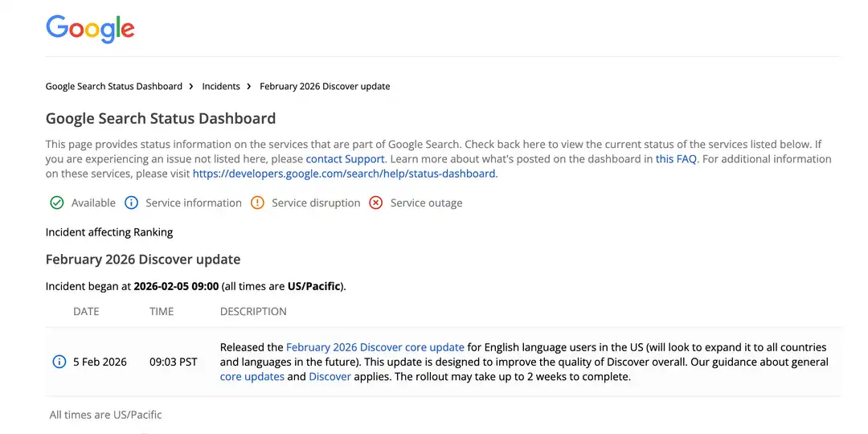The width and height of the screenshot is (868, 434).
Task: Open the Discover guidance link
Action: tap(330, 376)
